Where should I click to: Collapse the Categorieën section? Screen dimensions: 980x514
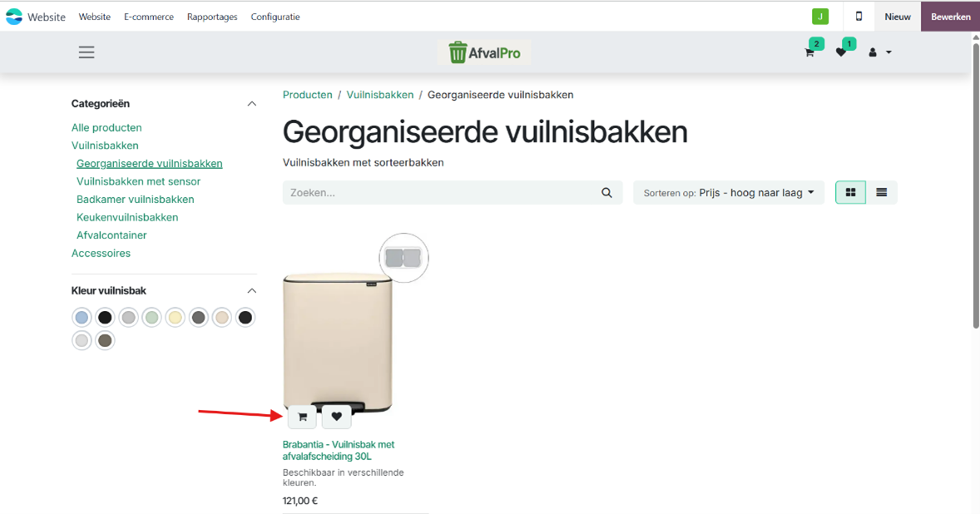click(x=252, y=104)
